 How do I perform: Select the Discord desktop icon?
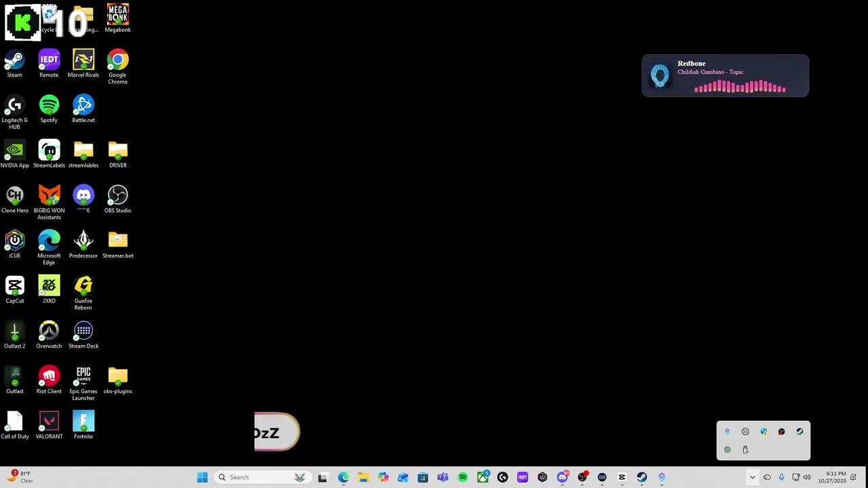tap(83, 199)
